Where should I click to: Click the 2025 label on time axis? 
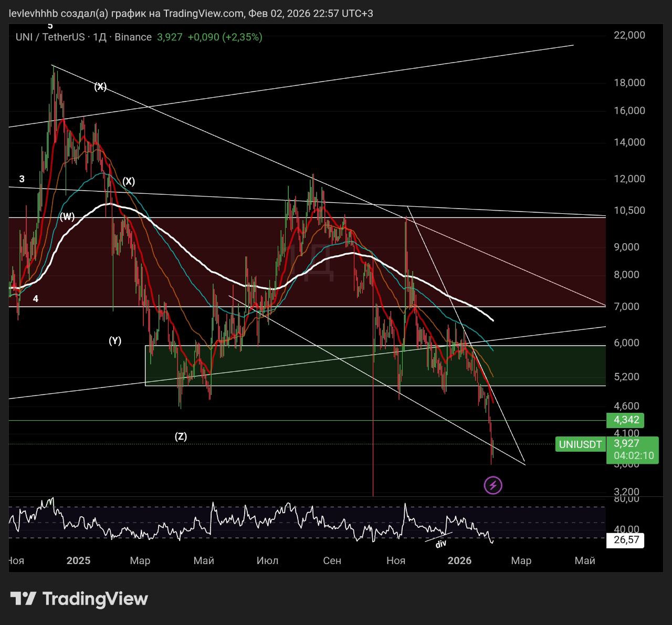tap(78, 560)
